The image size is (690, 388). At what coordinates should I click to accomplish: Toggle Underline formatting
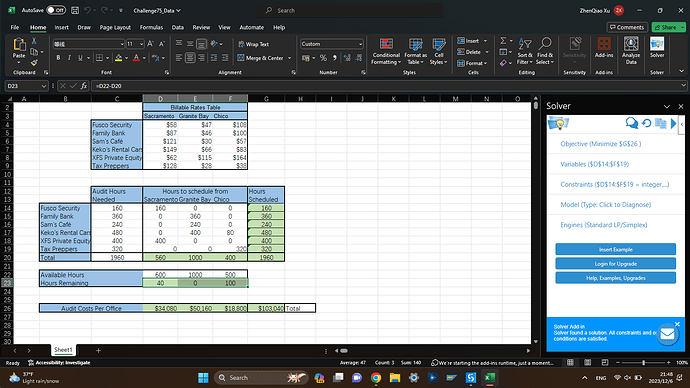(x=80, y=58)
